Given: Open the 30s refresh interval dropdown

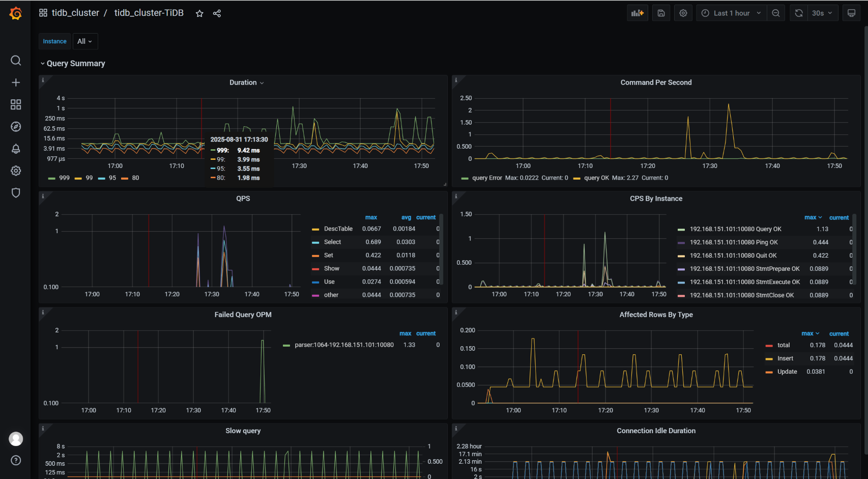Looking at the screenshot, I should click(822, 13).
